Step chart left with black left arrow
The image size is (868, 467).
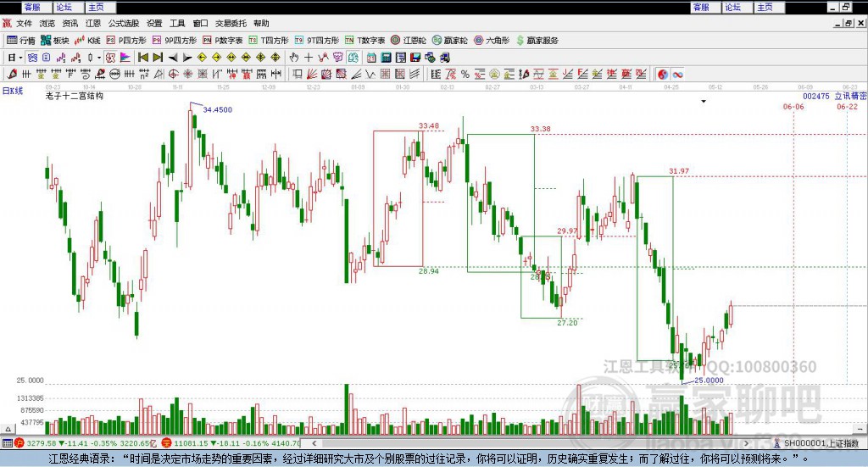pyautogui.click(x=173, y=58)
